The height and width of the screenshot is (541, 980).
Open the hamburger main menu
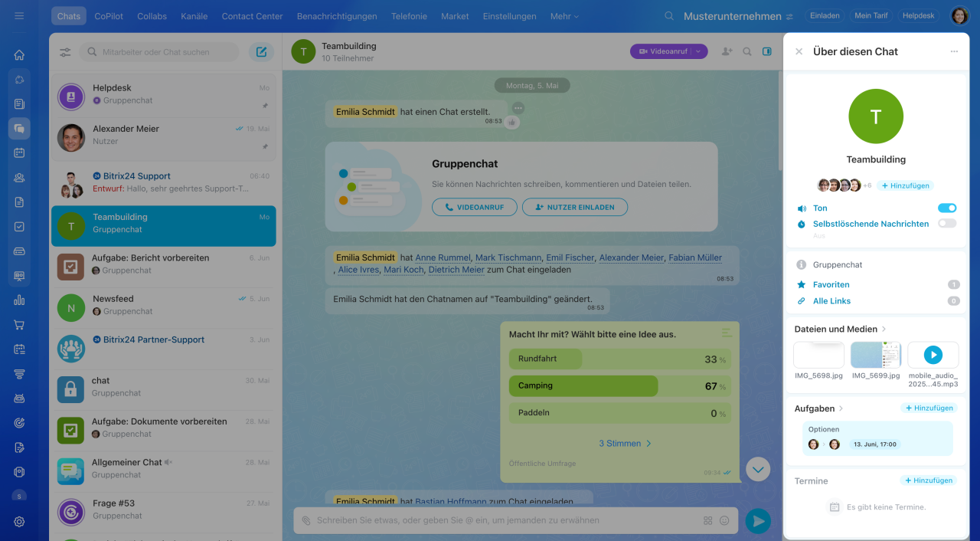pyautogui.click(x=19, y=15)
